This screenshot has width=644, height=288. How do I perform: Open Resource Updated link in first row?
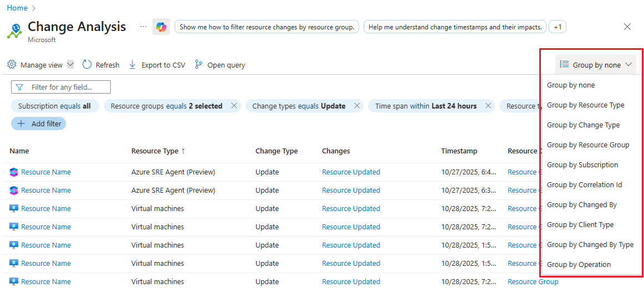tap(351, 172)
